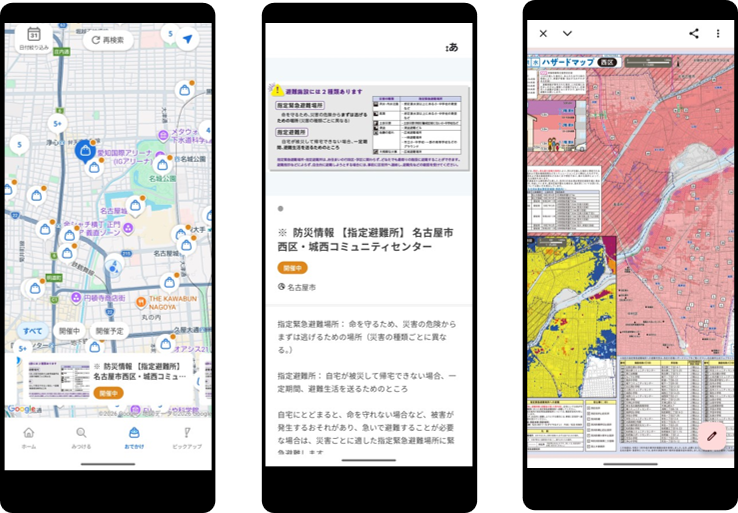Select the blue highlighted map pin

tap(85, 151)
